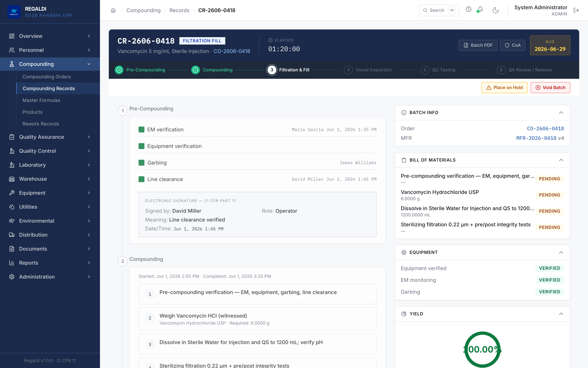This screenshot has height=368, width=588.
Task: Toggle dark mode moon icon
Action: 496,10
